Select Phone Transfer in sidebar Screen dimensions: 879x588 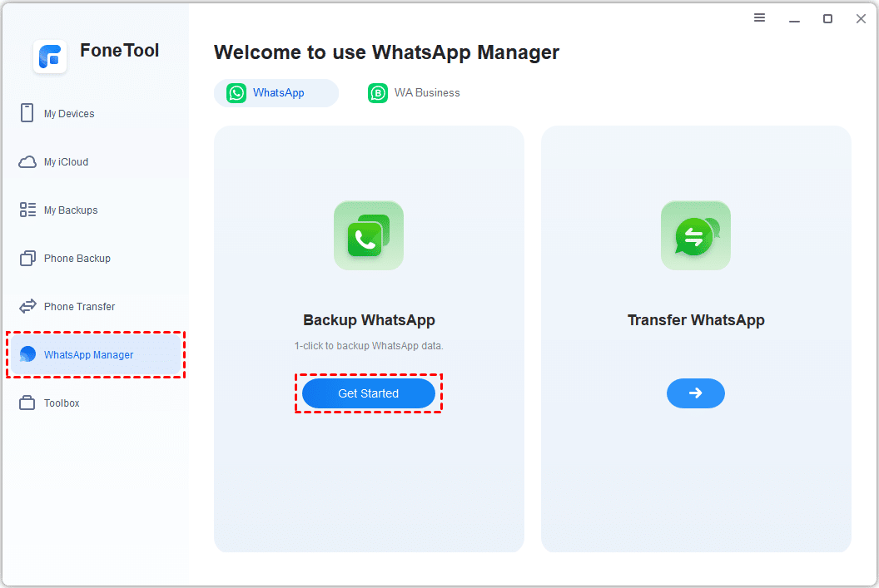coord(97,306)
